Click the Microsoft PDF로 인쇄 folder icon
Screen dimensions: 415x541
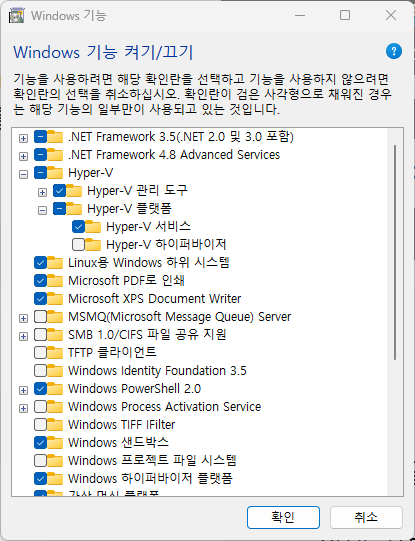[x=55, y=281]
